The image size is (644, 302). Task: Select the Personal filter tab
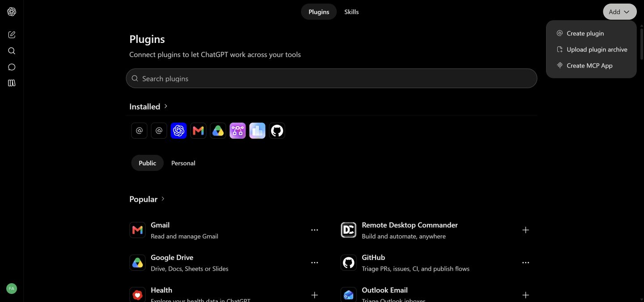pyautogui.click(x=183, y=163)
